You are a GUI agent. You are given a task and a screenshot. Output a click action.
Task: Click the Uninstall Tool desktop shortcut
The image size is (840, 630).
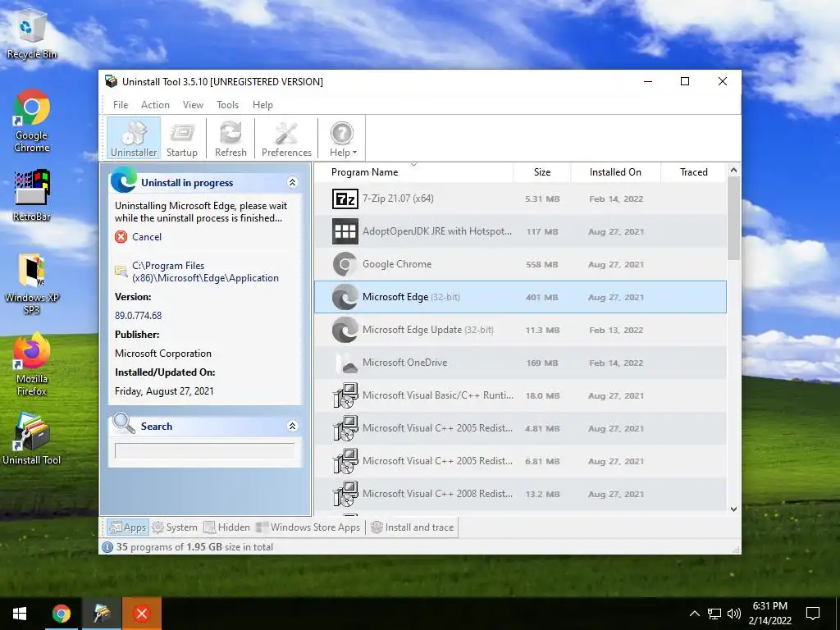coord(32,439)
